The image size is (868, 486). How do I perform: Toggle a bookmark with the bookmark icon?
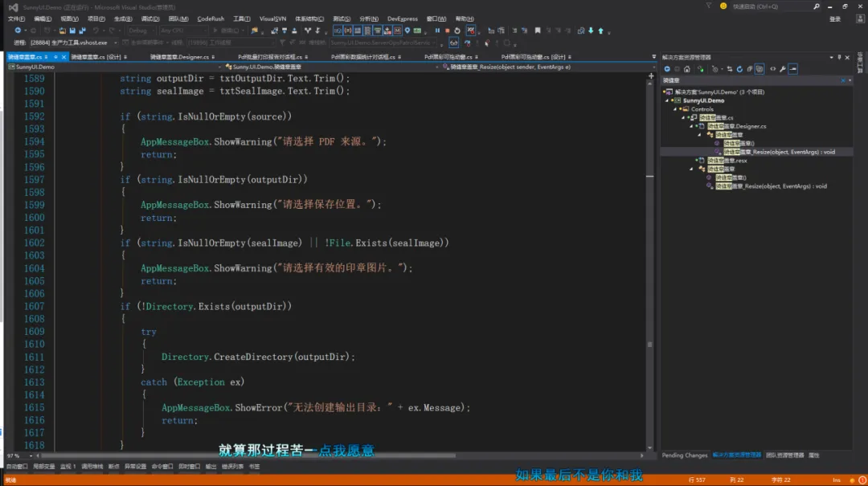[538, 31]
